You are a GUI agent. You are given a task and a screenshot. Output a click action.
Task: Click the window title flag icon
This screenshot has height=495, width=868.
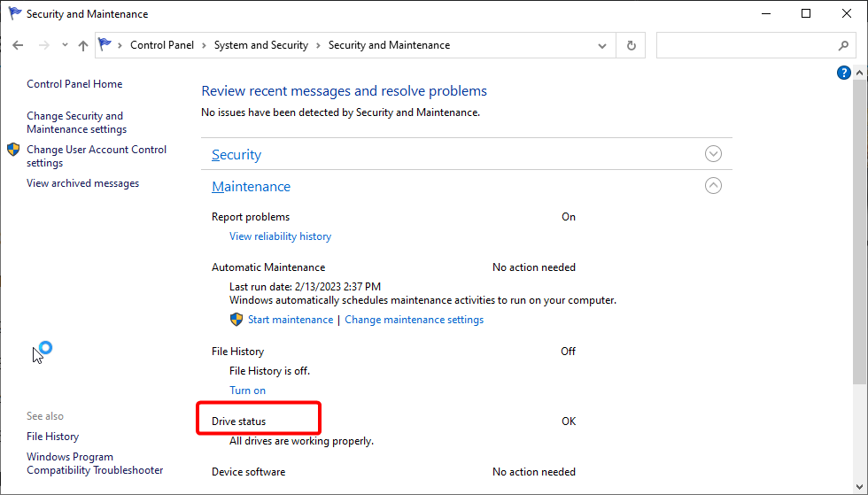(x=14, y=13)
